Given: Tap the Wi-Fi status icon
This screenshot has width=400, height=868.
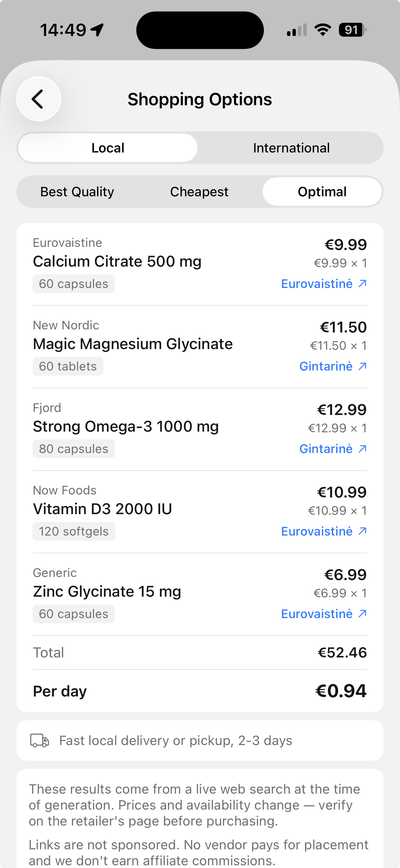Looking at the screenshot, I should (x=323, y=30).
